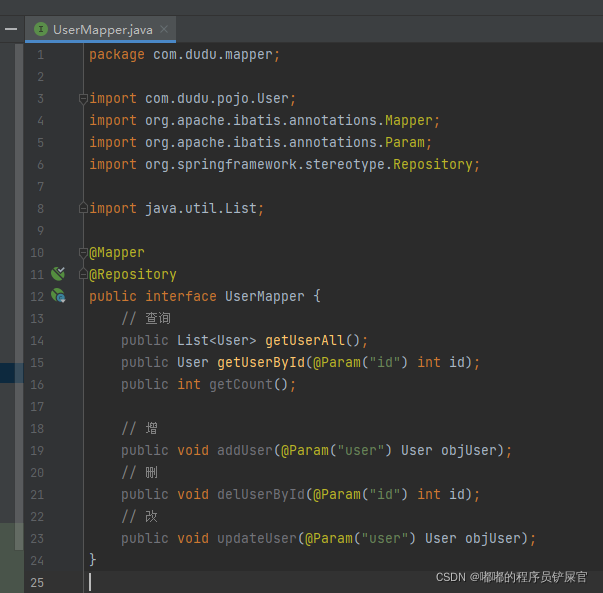This screenshot has width=603, height=593.
Task: Click the Spring bean gutter icon on line 12
Action: point(58,296)
